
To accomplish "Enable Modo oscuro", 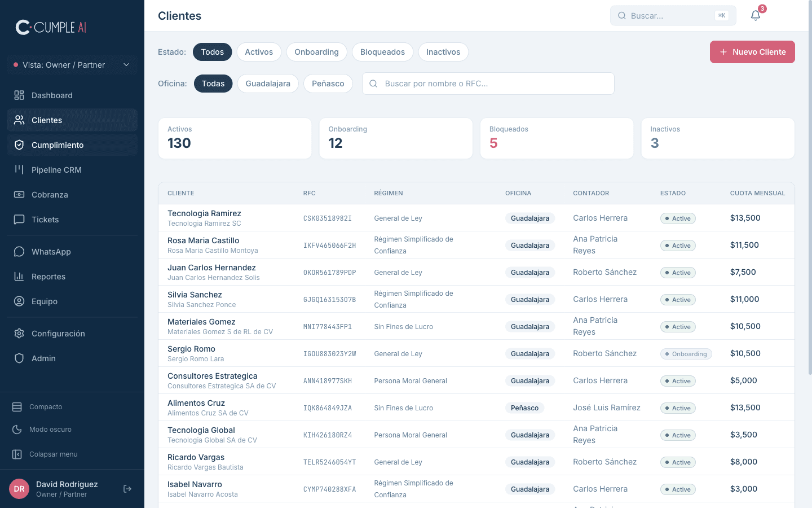I will (49, 429).
